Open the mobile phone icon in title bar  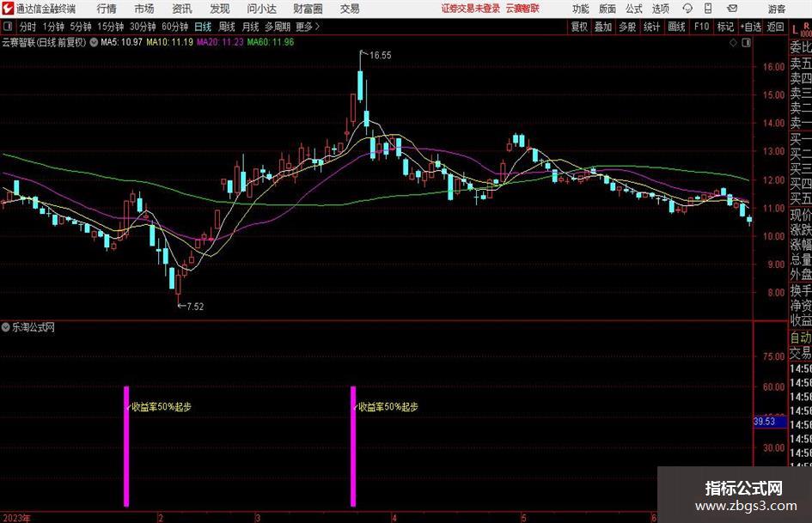(708, 9)
